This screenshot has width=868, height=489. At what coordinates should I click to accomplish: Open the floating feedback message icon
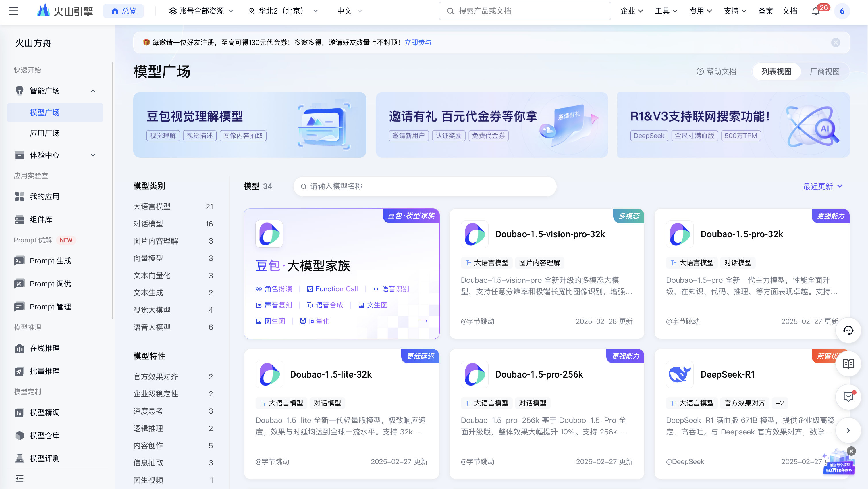click(848, 397)
